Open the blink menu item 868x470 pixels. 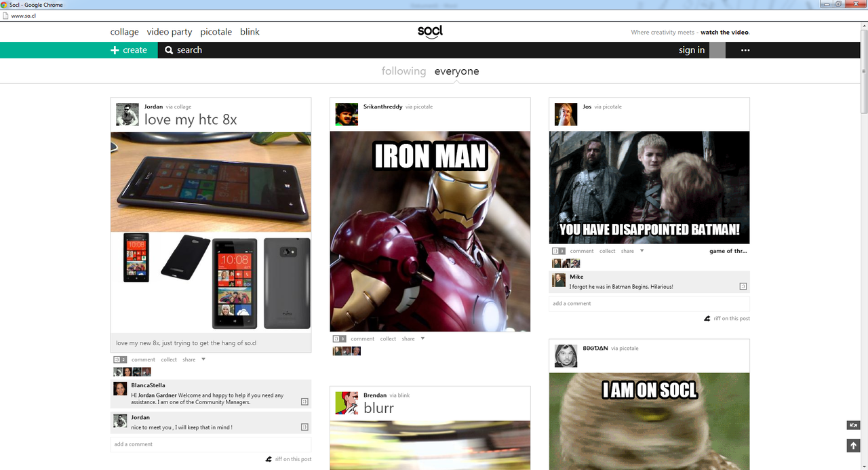(250, 32)
